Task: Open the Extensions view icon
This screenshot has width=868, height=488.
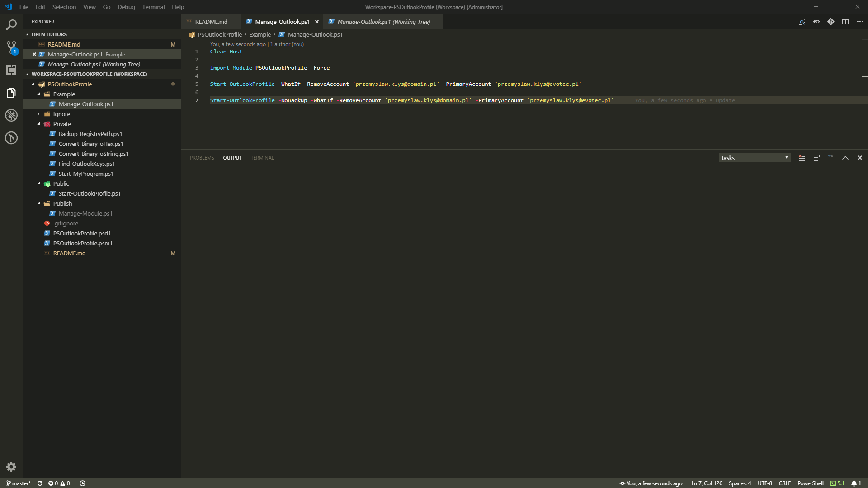Action: [11, 70]
